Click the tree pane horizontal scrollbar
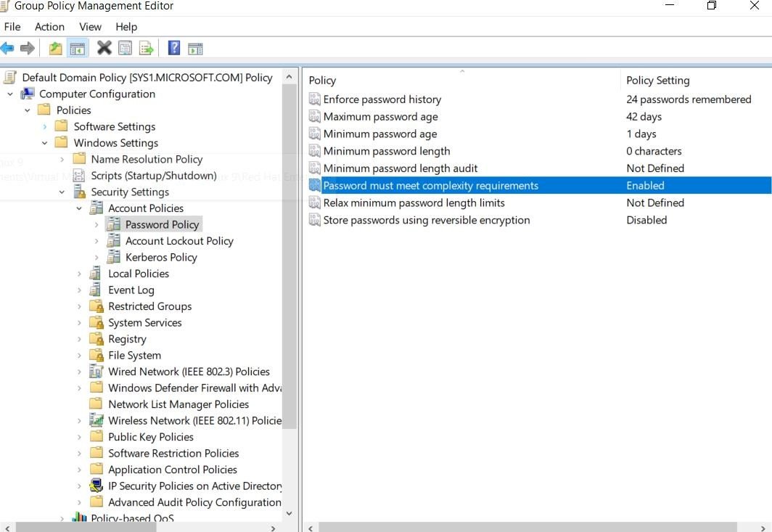 click(x=86, y=528)
